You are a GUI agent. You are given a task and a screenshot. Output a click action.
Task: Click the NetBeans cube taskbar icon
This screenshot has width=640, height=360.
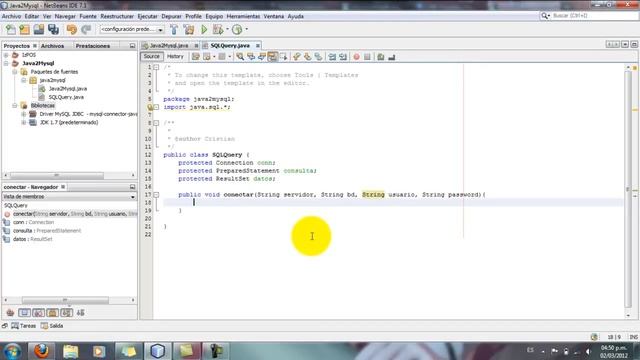click(x=158, y=351)
